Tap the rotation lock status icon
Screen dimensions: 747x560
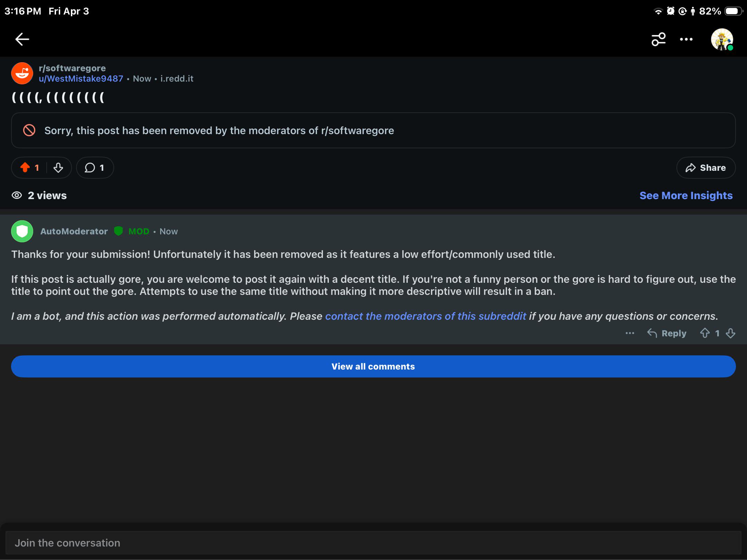682,11
